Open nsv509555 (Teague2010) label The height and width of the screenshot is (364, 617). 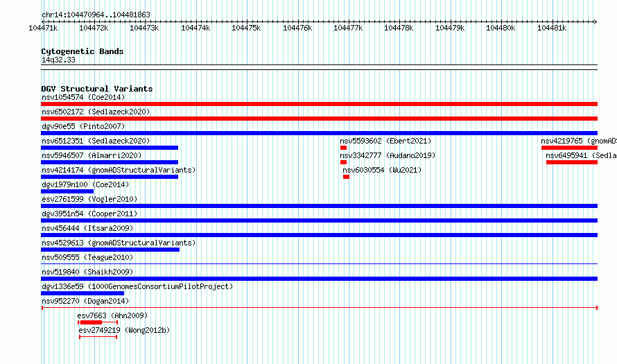click(x=87, y=257)
